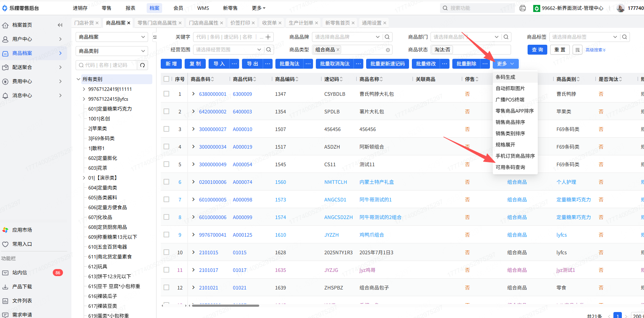The width and height of the screenshot is (644, 318).
Task: Click the 查询 button
Action: tap(537, 50)
